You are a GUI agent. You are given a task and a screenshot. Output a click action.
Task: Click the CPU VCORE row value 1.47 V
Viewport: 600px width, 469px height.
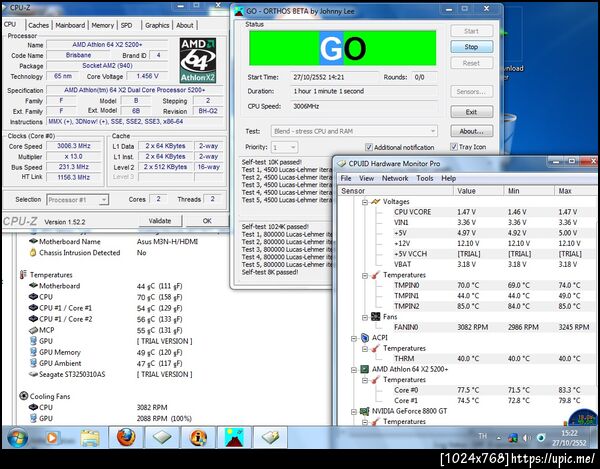point(466,212)
